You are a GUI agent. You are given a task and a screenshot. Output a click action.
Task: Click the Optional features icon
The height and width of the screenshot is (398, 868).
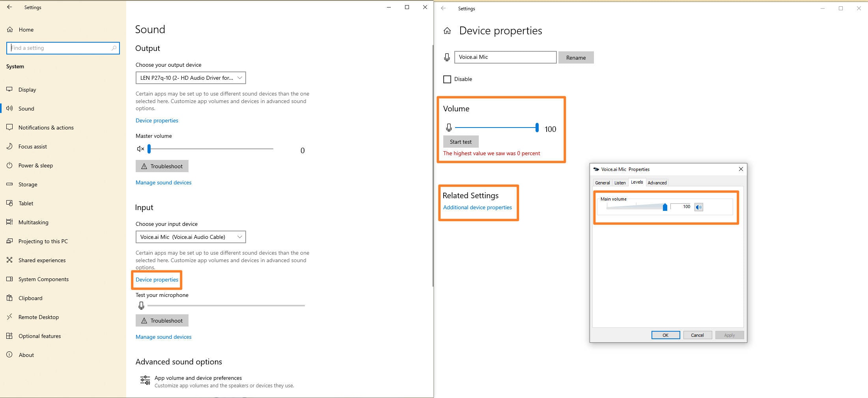click(10, 336)
